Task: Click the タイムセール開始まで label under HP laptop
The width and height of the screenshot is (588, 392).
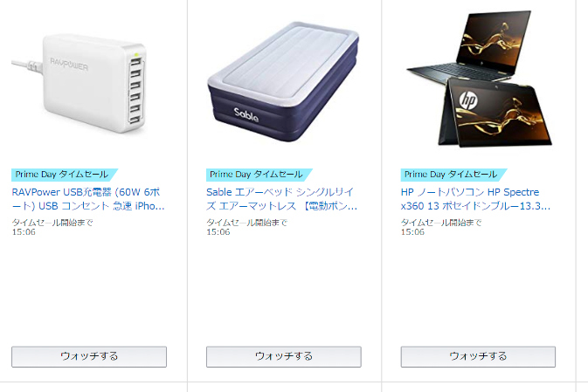Action: point(441,223)
